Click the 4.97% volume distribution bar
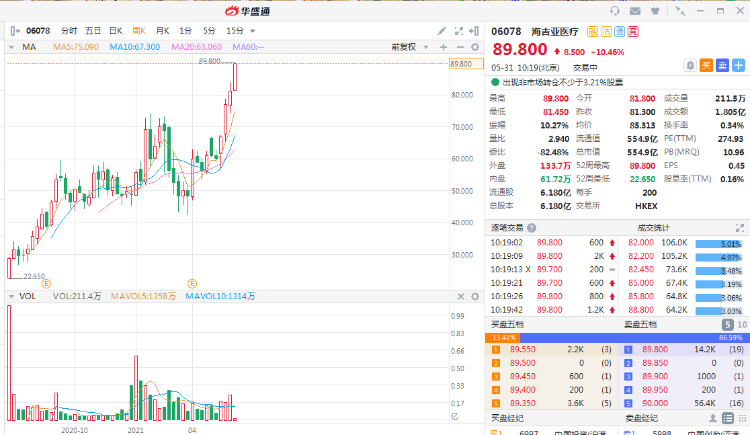Image resolution: width=750 pixels, height=435 pixels. [719, 257]
